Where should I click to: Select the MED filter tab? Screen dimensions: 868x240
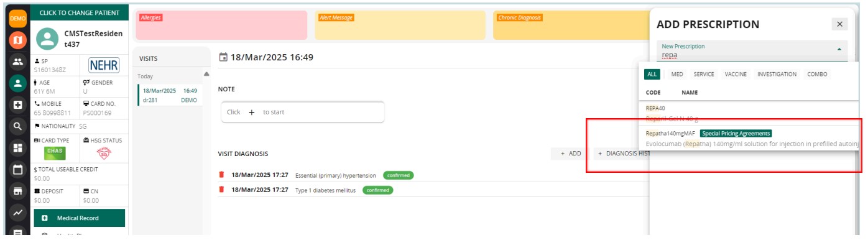coord(677,74)
